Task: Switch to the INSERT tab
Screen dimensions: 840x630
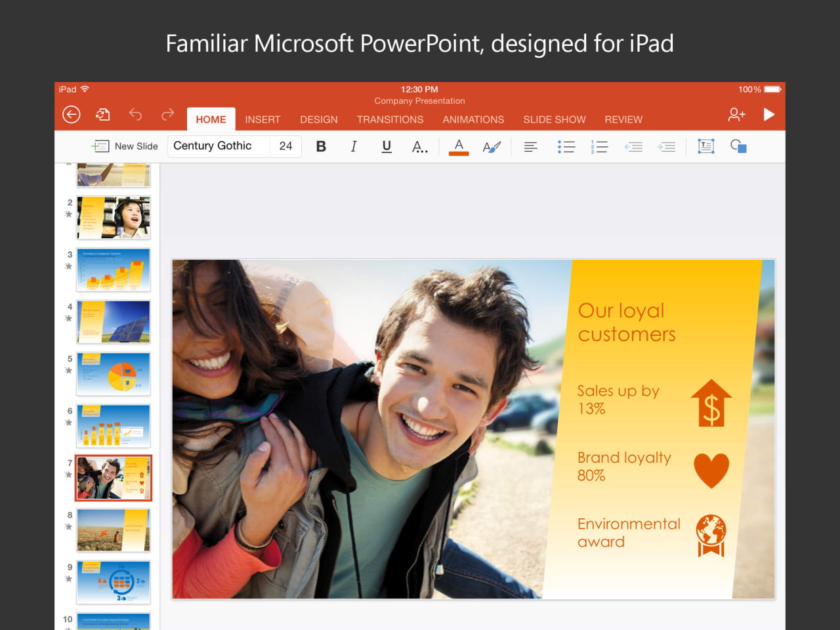Action: (x=262, y=119)
